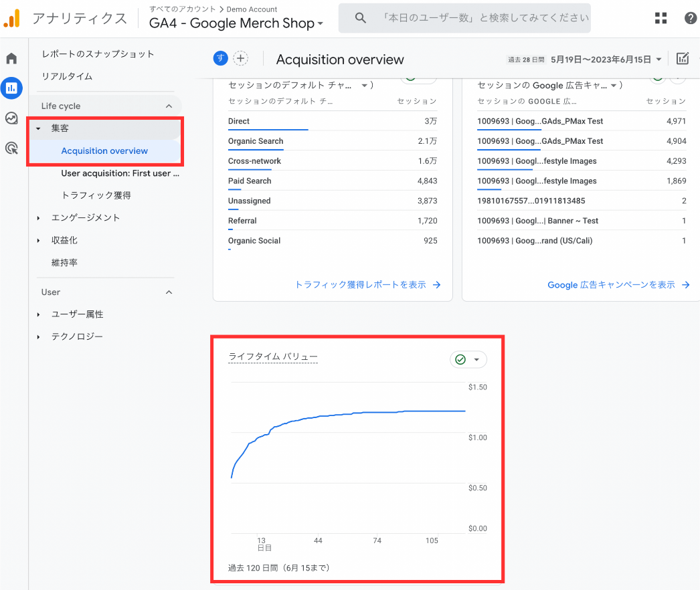Image resolution: width=700 pixels, height=590 pixels.
Task: Expand the ユーザー属性 group
Action: tap(38, 314)
